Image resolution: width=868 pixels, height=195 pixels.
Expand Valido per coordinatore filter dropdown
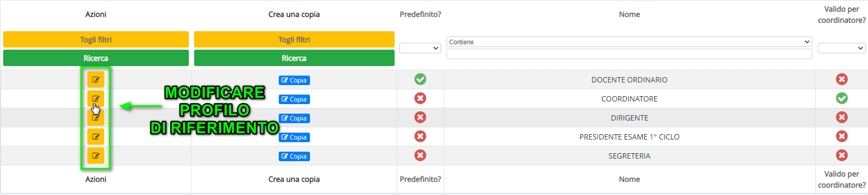(x=842, y=48)
